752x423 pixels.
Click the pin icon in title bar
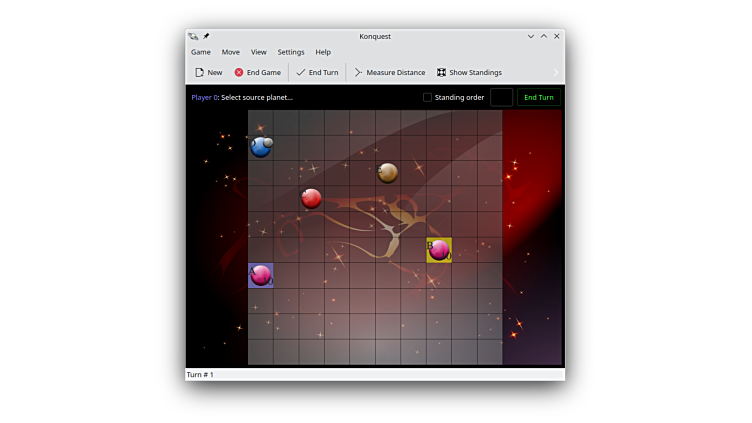pyautogui.click(x=206, y=36)
